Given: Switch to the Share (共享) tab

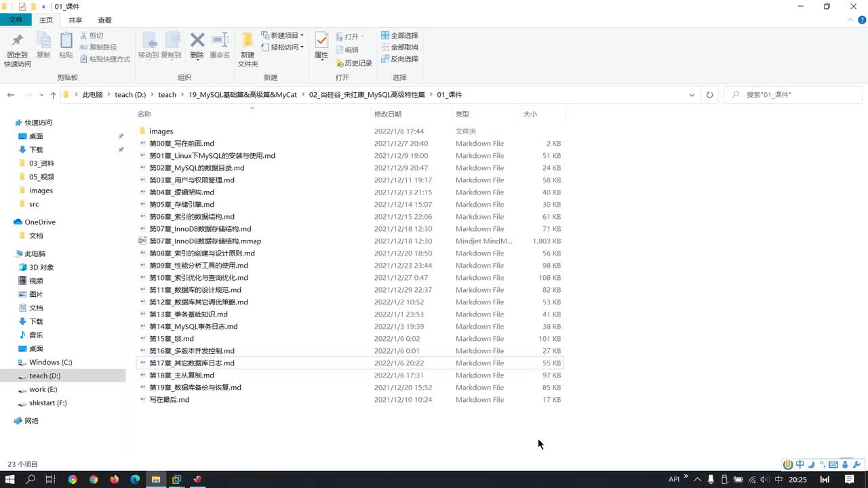Looking at the screenshot, I should pyautogui.click(x=75, y=20).
